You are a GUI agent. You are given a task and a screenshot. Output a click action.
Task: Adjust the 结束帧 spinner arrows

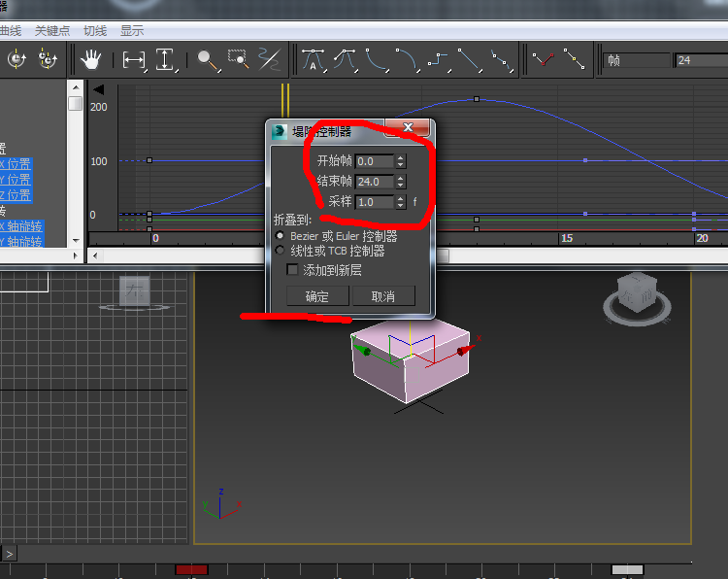click(401, 182)
